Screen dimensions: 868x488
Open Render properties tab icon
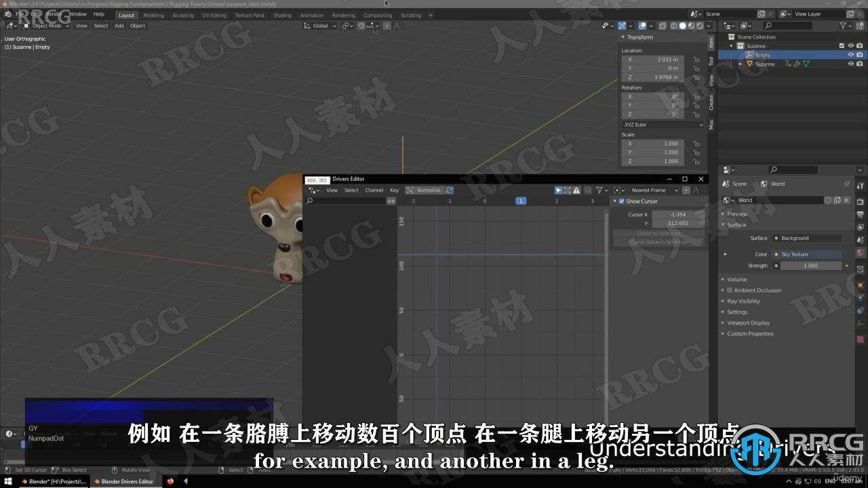pos(861,201)
